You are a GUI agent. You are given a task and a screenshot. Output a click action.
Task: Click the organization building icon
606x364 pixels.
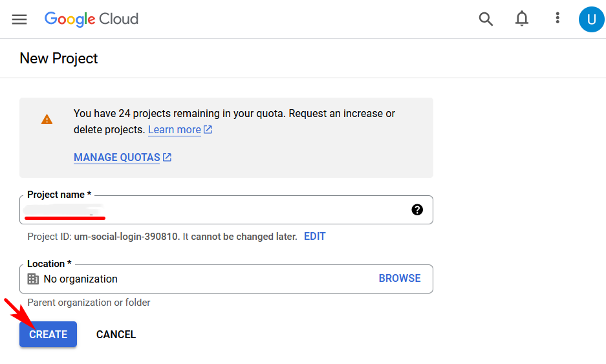33,279
